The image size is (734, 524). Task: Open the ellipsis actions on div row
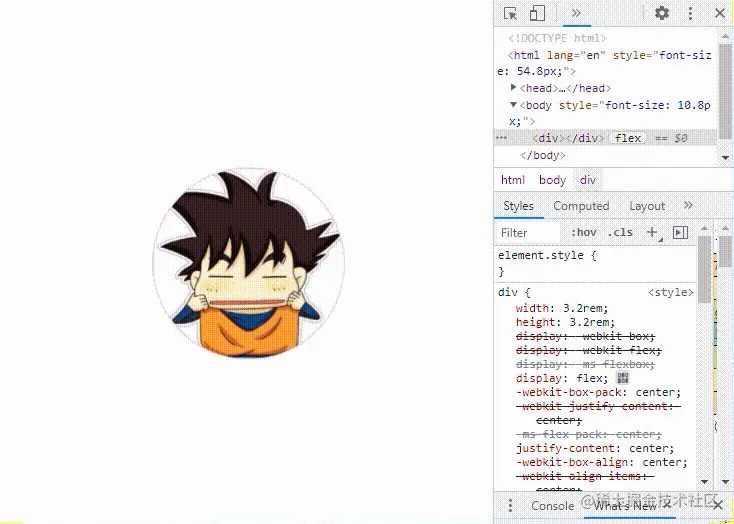(x=501, y=138)
